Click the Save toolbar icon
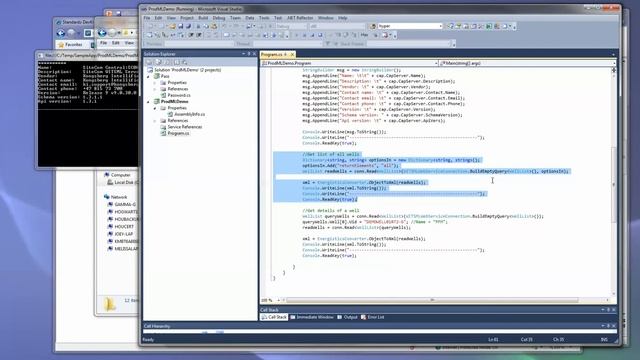Screen dimensions: 640x360 180,26
